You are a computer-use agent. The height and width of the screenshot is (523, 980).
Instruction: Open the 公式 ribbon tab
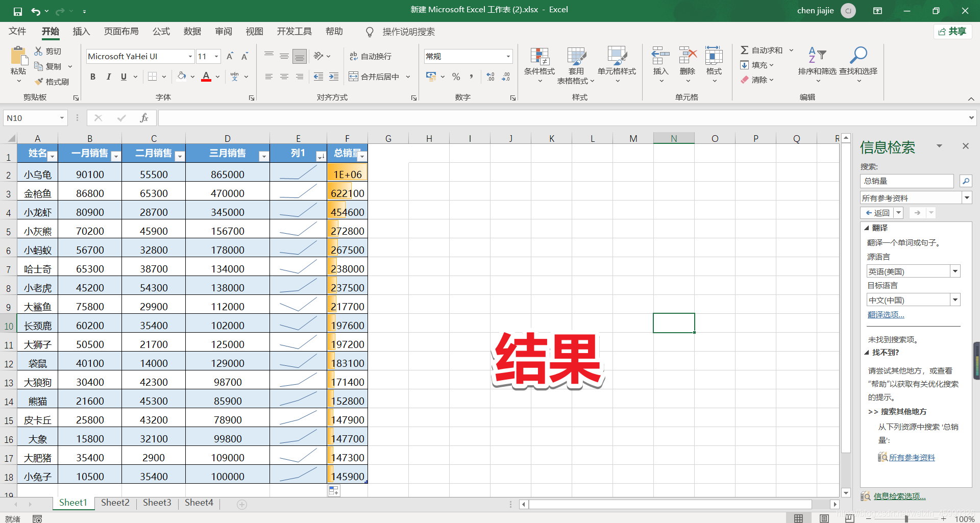click(161, 32)
